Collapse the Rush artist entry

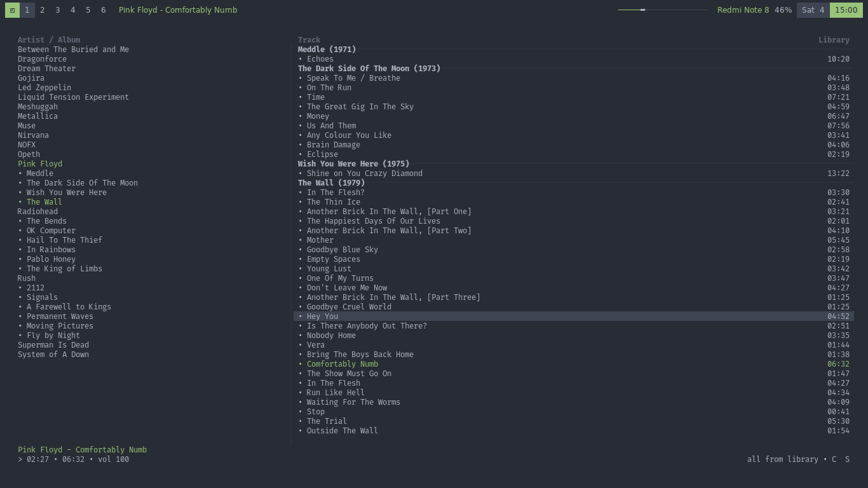(27, 278)
